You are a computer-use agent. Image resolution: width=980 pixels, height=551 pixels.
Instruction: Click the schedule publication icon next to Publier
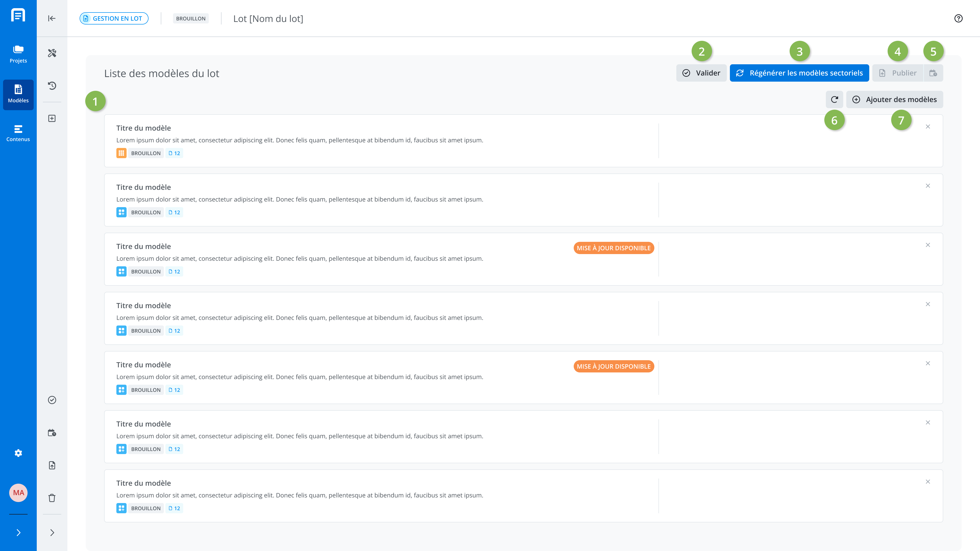pos(933,73)
